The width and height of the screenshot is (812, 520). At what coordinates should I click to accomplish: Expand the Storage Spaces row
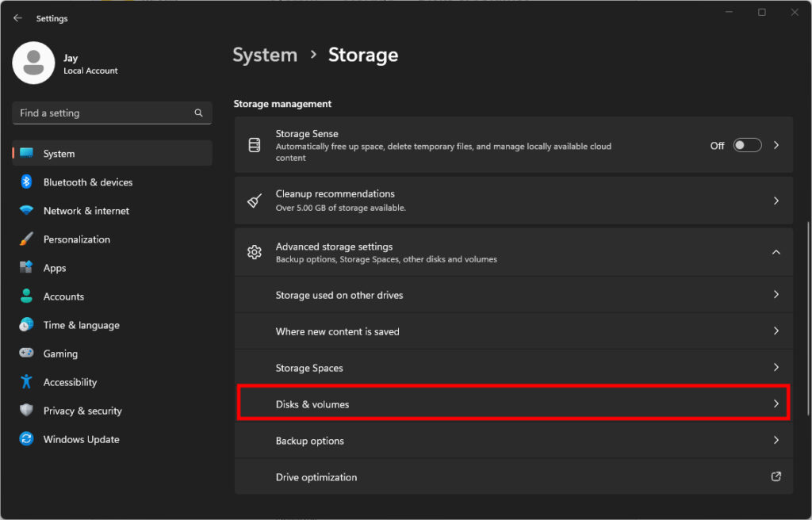512,367
